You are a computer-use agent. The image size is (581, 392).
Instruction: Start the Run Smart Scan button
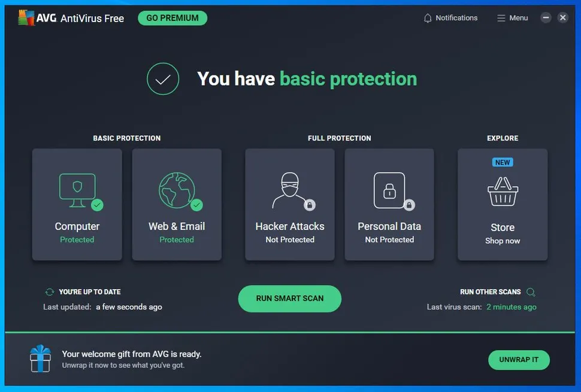coord(289,299)
